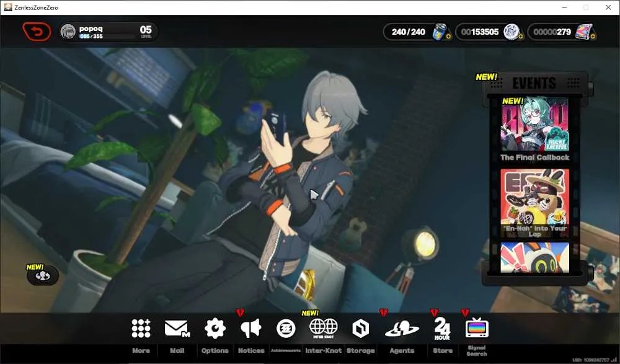620x364 pixels.
Task: Launch Inter-Knot from the globe icon
Action: 324,329
